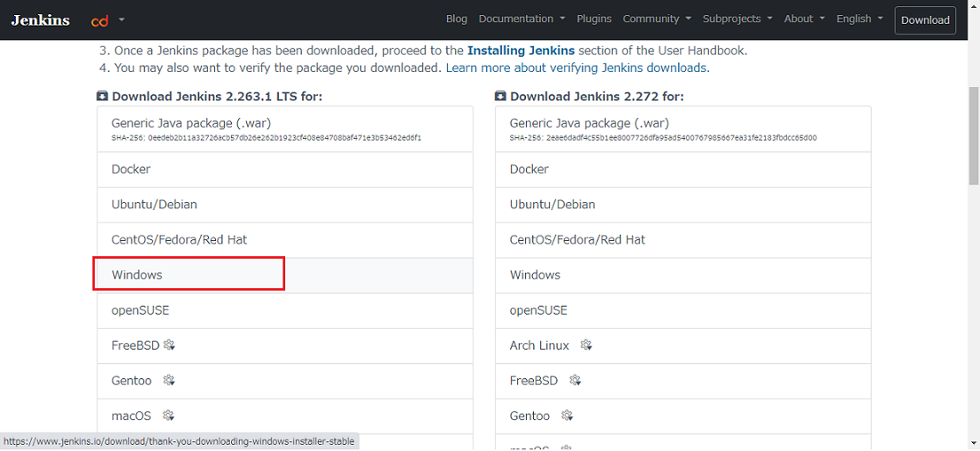Select Ubuntu/Debian under Jenkins 2.263.1 LTS

point(285,205)
